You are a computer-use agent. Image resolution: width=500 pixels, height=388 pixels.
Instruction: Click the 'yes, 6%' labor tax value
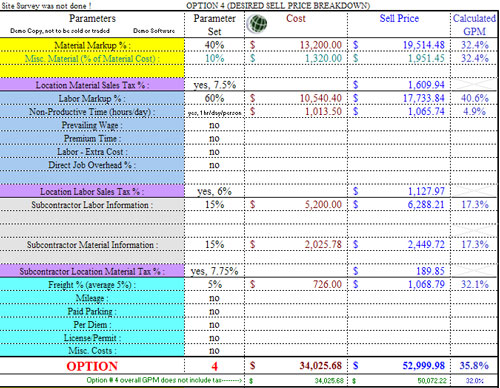coord(214,191)
